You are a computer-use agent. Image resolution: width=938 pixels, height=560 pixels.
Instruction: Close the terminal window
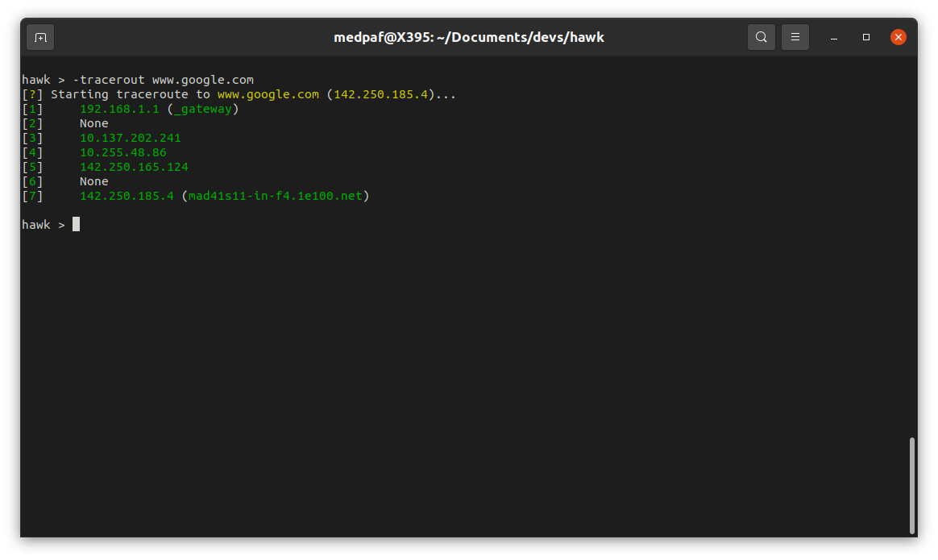coord(899,36)
